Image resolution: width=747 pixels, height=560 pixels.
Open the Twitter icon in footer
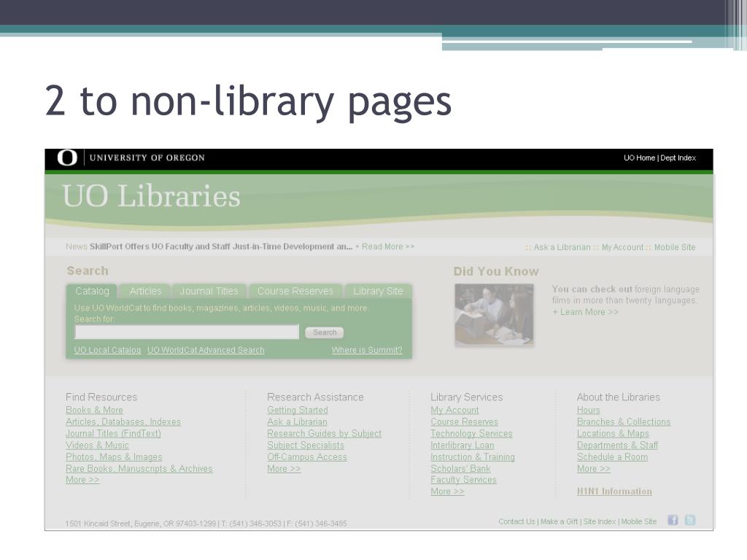click(690, 520)
